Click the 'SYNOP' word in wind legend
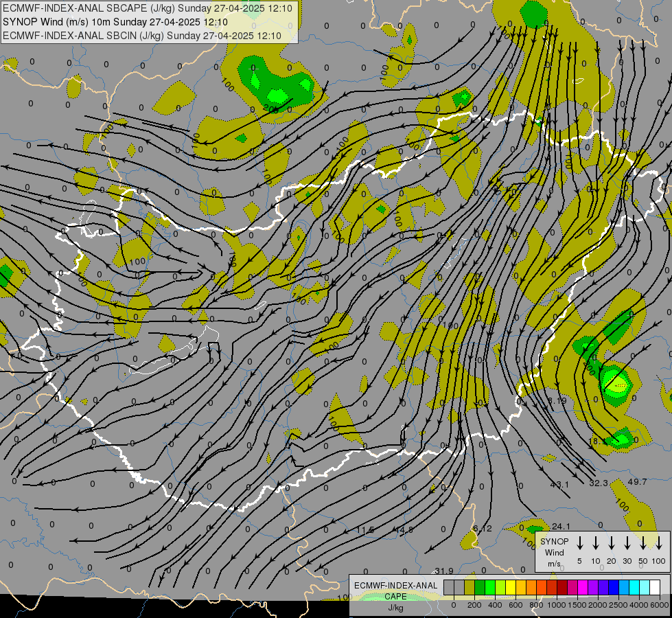The image size is (672, 618). coord(554,541)
